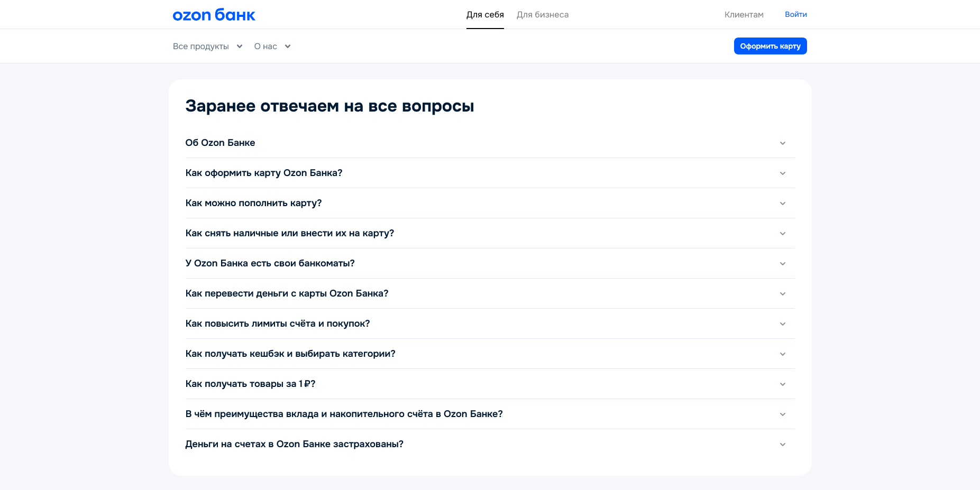Open the Клиентам link
This screenshot has width=980, height=490.
coord(744,15)
